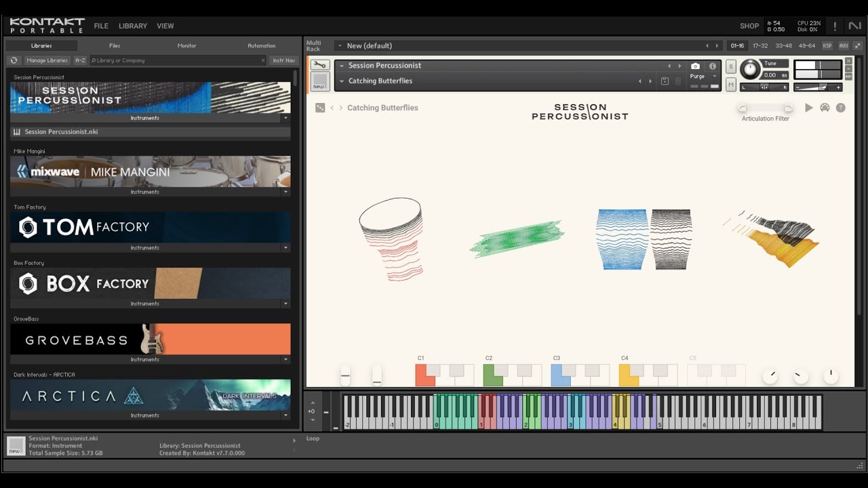Save the Catching Butterflies snapshot with disk icon
The height and width of the screenshot is (488, 868).
point(665,81)
